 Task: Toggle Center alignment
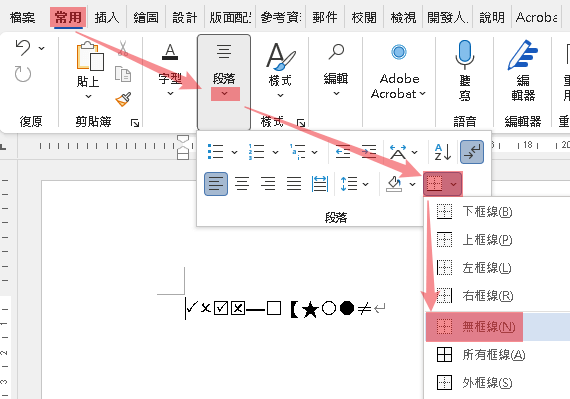coord(242,184)
